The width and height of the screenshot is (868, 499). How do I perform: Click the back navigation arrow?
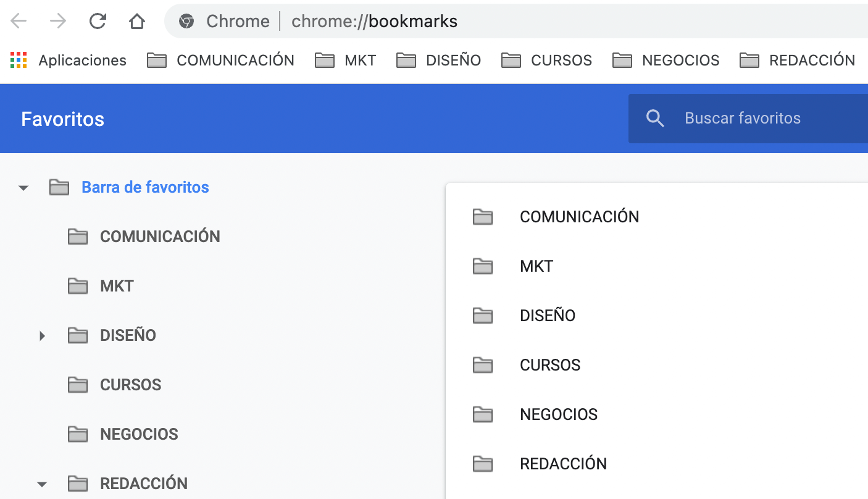[x=19, y=20]
